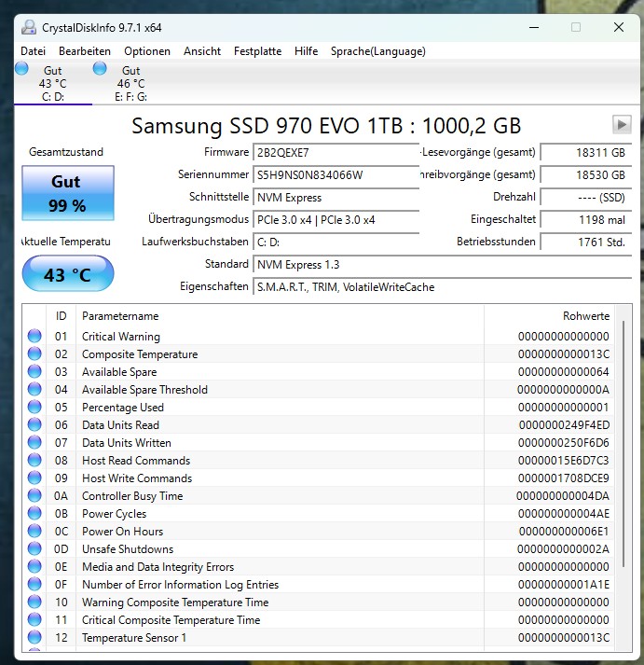The height and width of the screenshot is (665, 644).
Task: Open the Ansicht menu
Action: coord(202,51)
